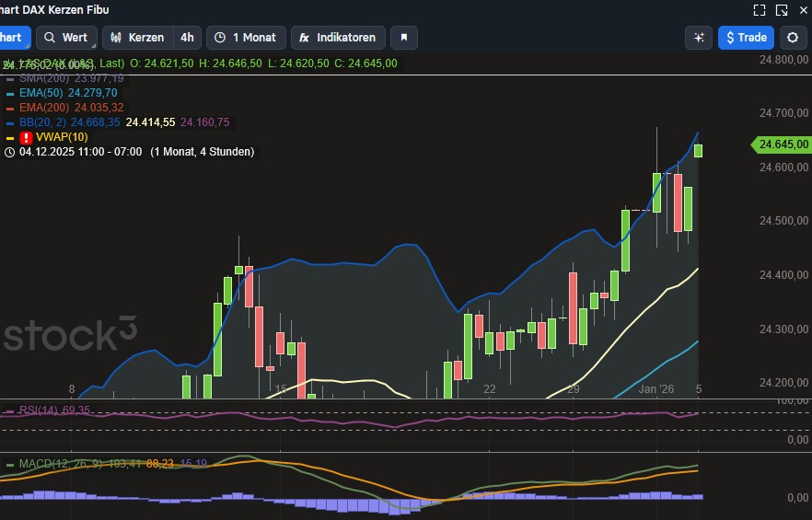Open the Kerzen chart type dropdown
This screenshot has height=520, width=812.
coord(138,38)
